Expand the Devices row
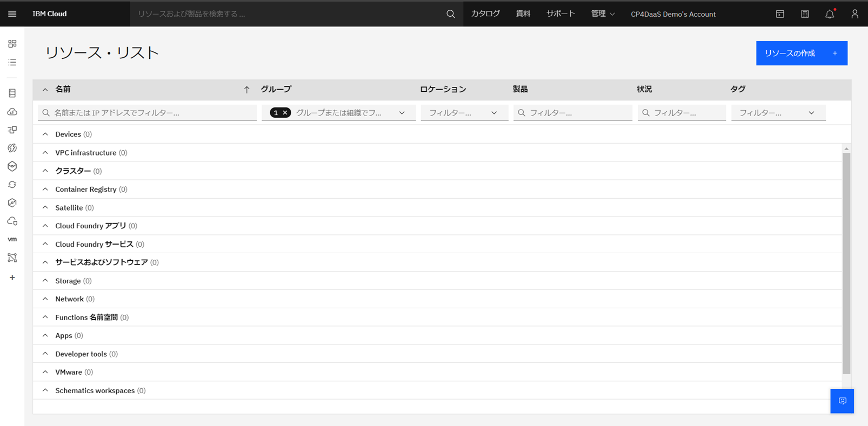The image size is (868, 426). click(45, 134)
